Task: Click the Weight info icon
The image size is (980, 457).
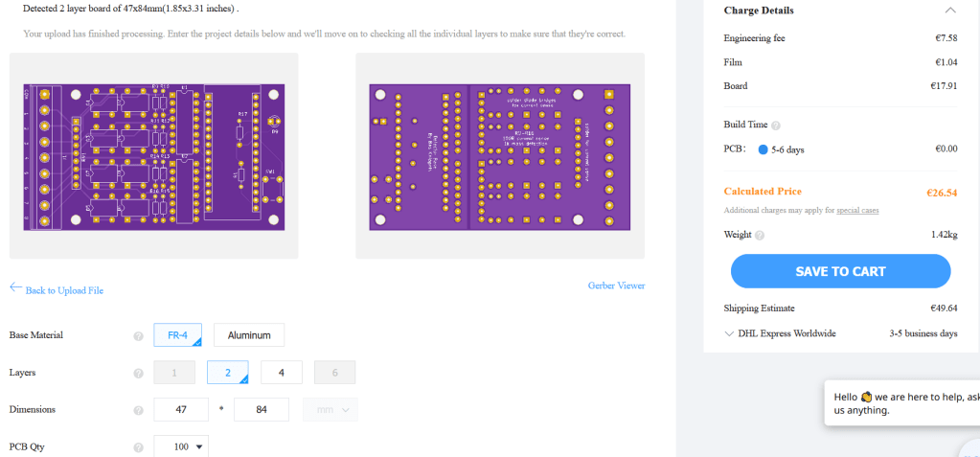Action: coord(760,235)
